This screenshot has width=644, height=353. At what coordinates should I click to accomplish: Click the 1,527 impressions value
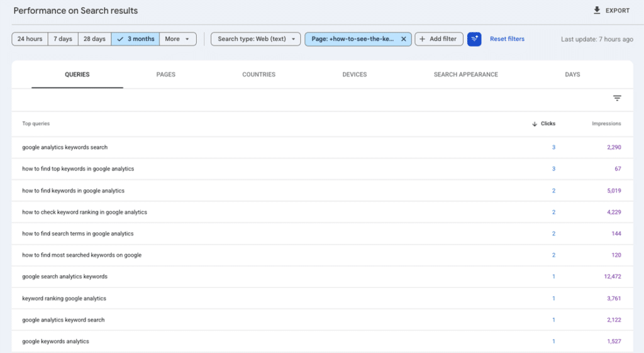[x=614, y=342]
